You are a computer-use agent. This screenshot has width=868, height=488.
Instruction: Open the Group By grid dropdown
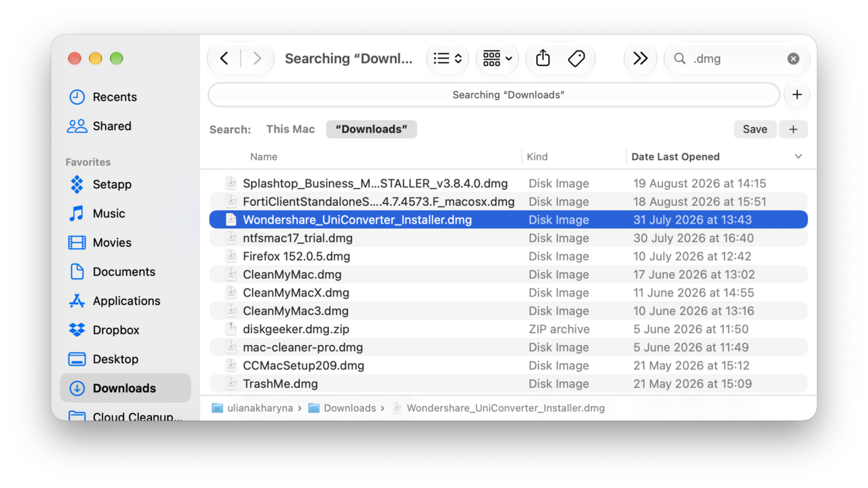(498, 59)
